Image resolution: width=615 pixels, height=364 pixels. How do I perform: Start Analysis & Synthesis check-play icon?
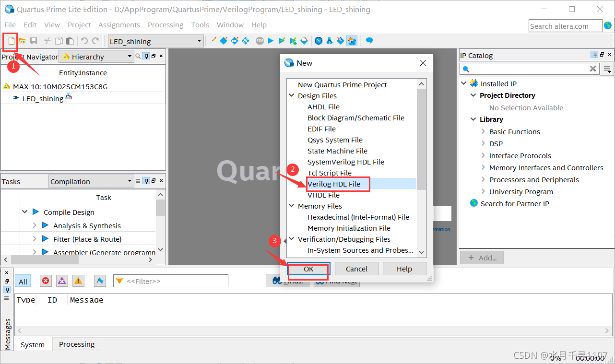click(282, 41)
